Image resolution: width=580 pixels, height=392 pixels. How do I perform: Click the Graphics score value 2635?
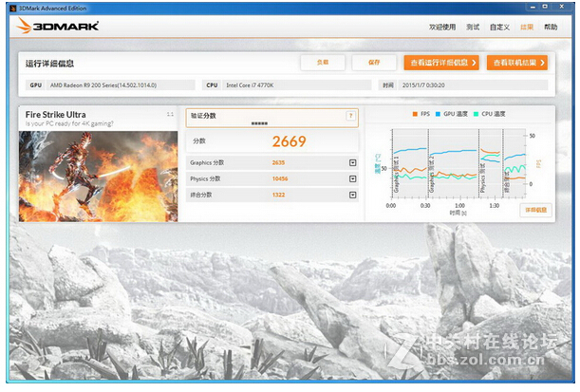click(278, 162)
